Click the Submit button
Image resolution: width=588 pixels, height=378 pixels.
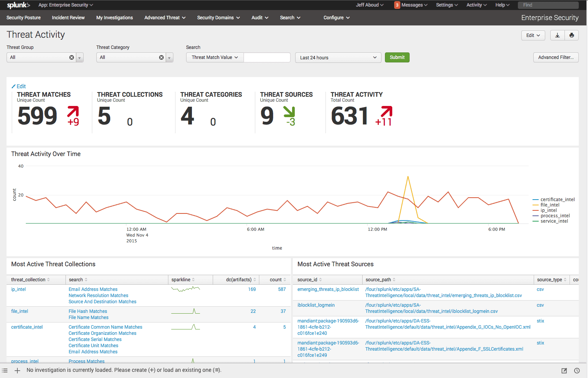coord(397,57)
